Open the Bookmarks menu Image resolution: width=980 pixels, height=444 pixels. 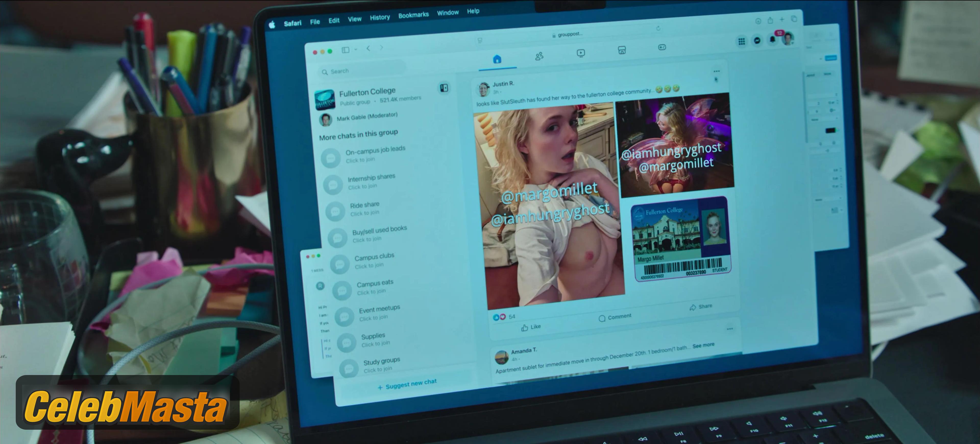(x=413, y=15)
